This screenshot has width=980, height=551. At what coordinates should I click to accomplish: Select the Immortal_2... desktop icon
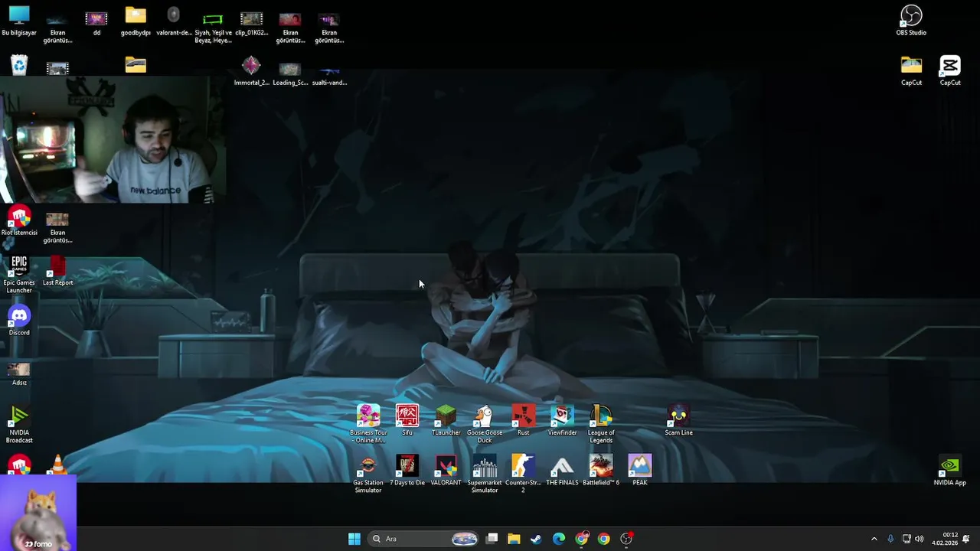(x=251, y=70)
